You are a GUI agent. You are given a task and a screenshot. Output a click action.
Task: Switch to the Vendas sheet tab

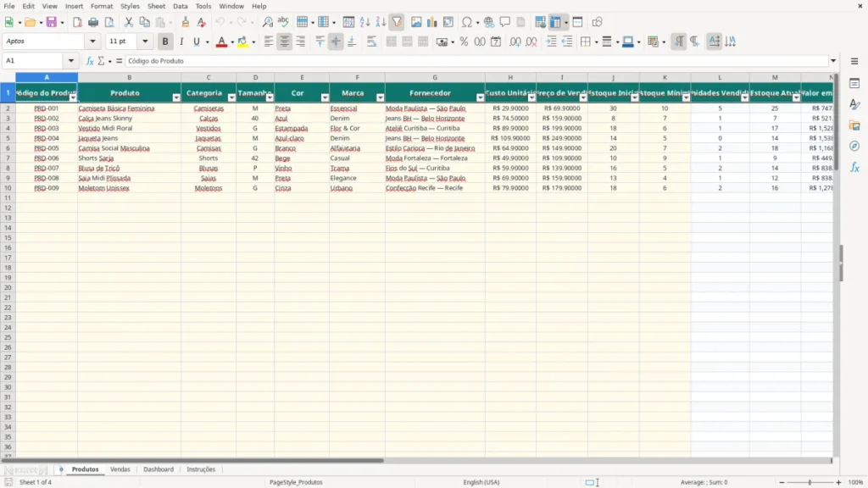(120, 469)
